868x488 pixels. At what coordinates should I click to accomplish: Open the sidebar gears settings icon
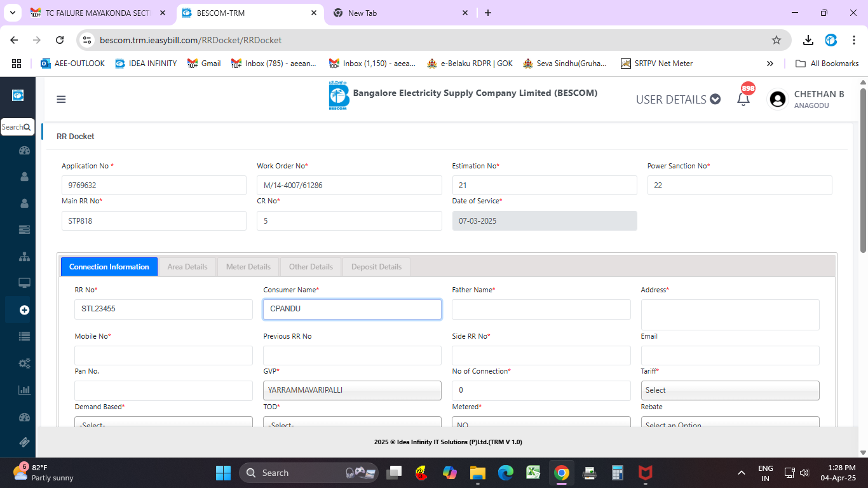pos(24,363)
